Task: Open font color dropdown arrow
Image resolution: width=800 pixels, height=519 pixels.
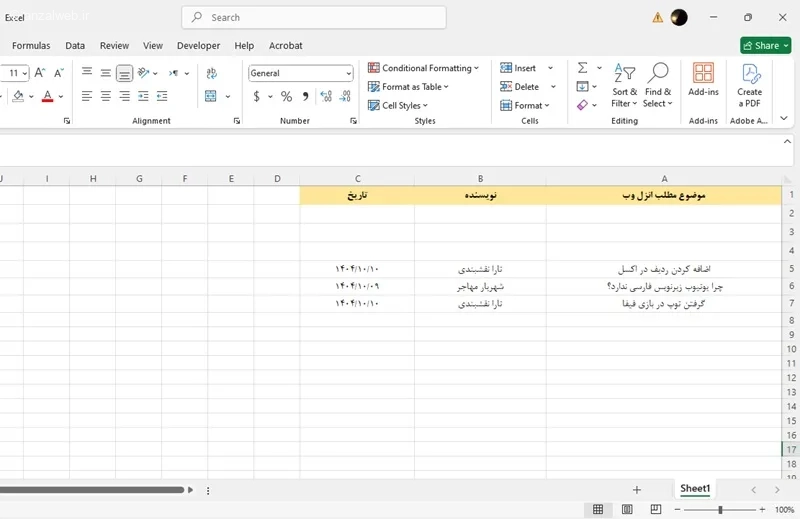Action: click(x=61, y=96)
